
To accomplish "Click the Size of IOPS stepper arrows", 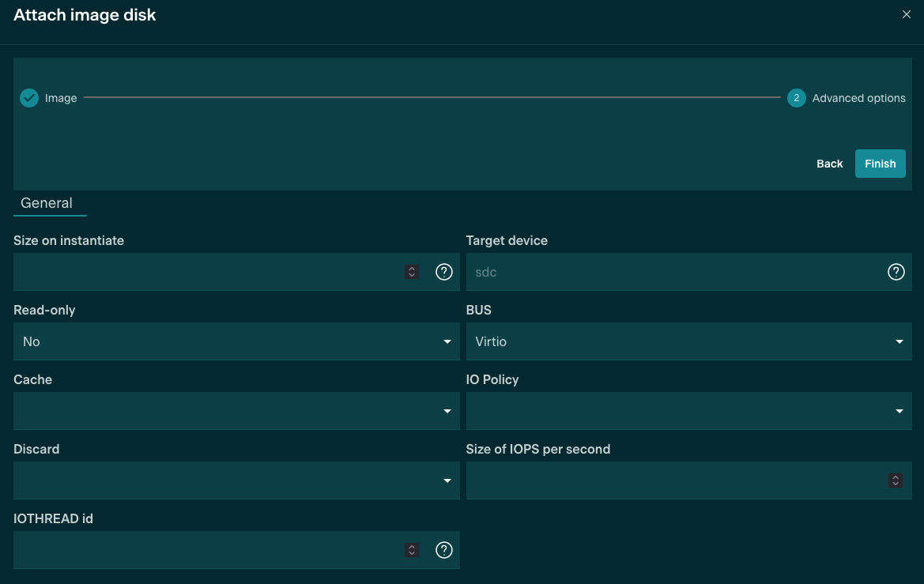I will coord(895,480).
